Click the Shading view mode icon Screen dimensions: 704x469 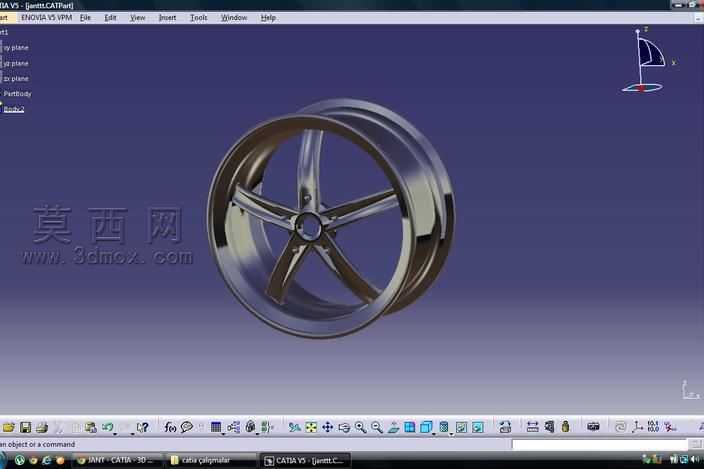[444, 427]
